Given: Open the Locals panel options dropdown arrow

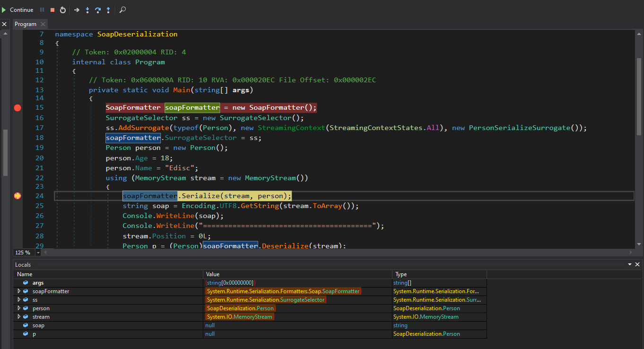Looking at the screenshot, I should click(x=630, y=265).
